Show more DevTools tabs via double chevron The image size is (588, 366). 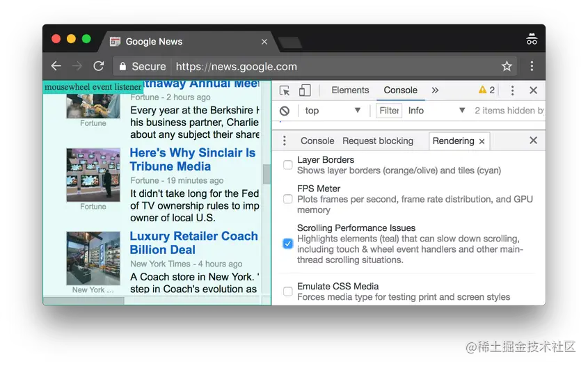coord(435,90)
